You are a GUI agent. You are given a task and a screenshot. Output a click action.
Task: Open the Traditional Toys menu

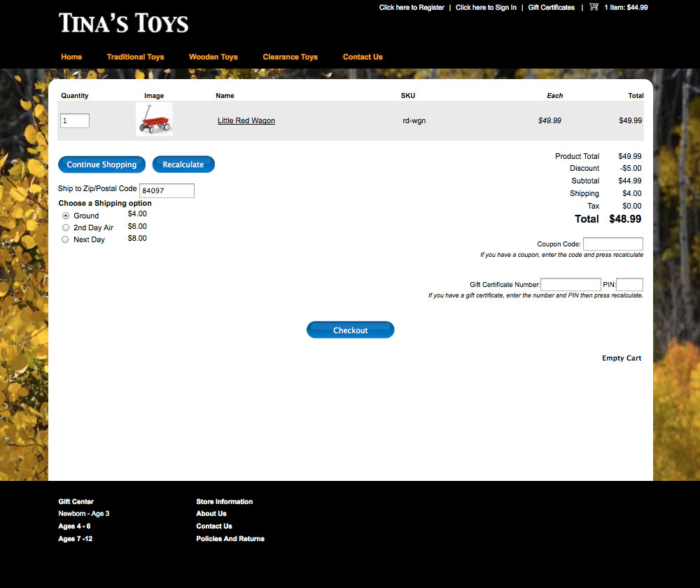tap(135, 57)
